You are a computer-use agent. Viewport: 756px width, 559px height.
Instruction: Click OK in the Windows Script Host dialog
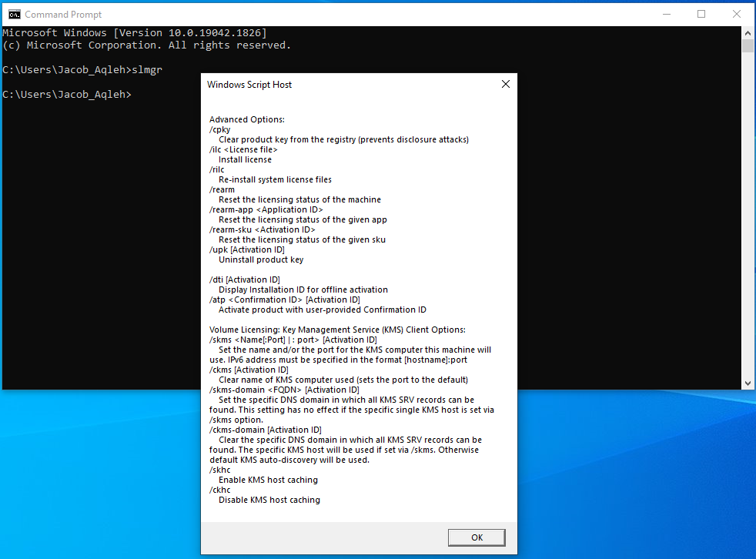(477, 537)
